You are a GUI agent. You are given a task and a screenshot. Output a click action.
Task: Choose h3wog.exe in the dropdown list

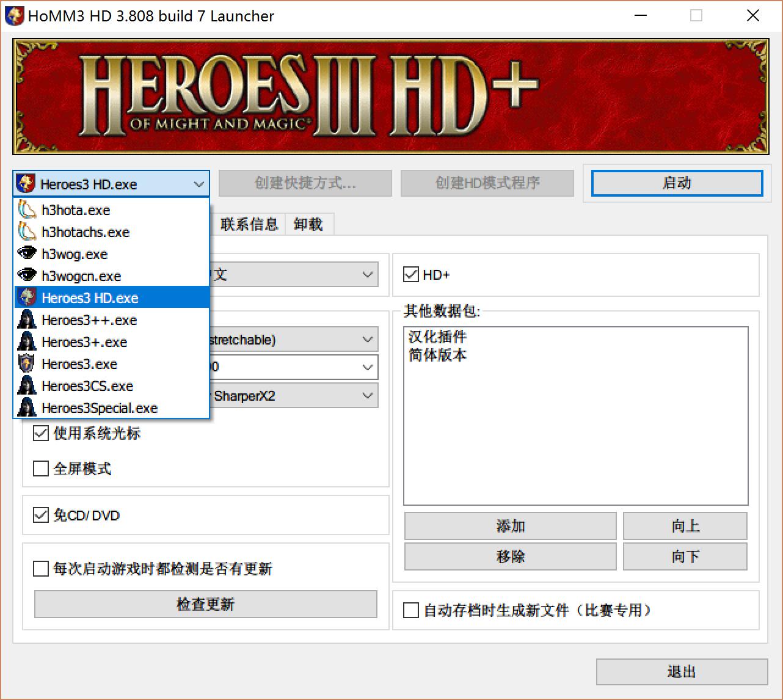point(112,253)
